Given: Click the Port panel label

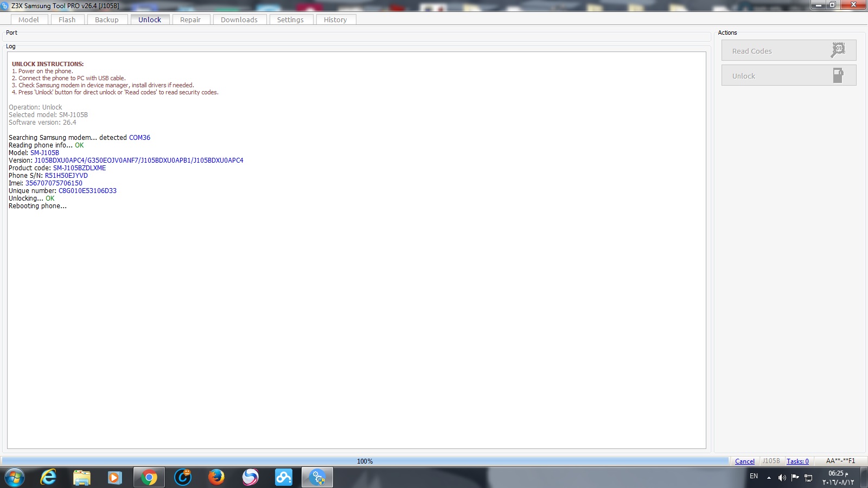Looking at the screenshot, I should (11, 33).
